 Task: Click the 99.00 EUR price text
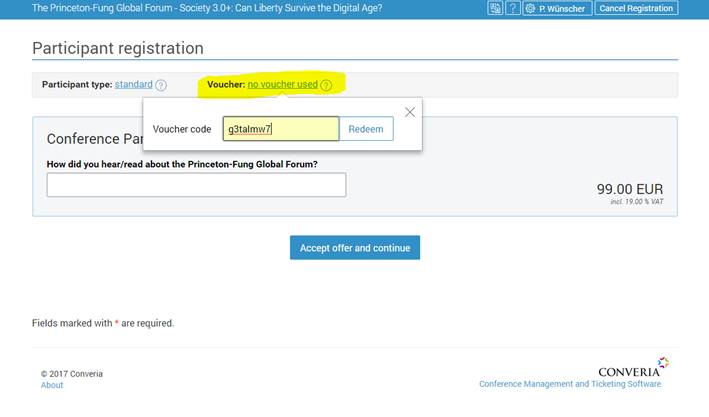click(630, 189)
